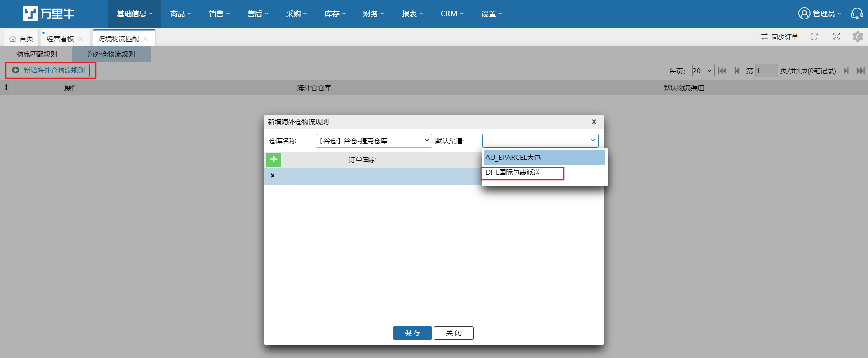Click the column options dots icon
Viewport: 868px width, 358px height.
tap(6, 87)
